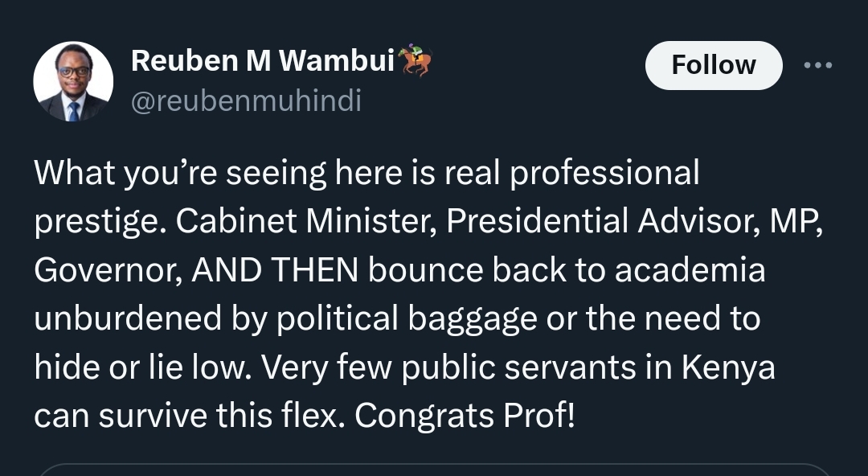
Task: Click 'survive this flex' in the last line
Action: pyautogui.click(x=222, y=416)
